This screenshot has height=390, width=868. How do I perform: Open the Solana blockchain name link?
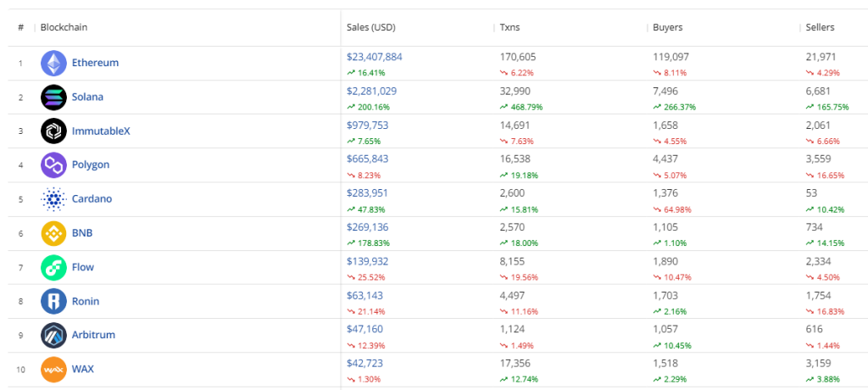(87, 97)
